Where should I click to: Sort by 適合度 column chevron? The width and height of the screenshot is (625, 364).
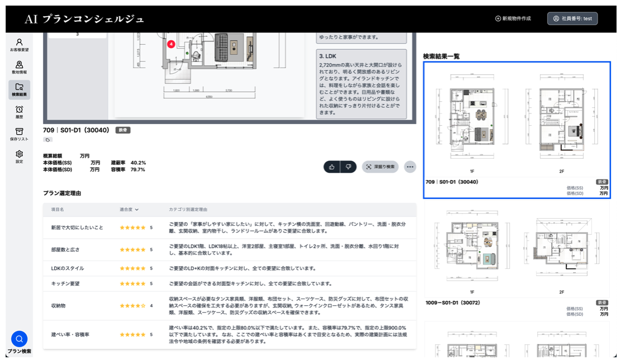click(x=137, y=210)
